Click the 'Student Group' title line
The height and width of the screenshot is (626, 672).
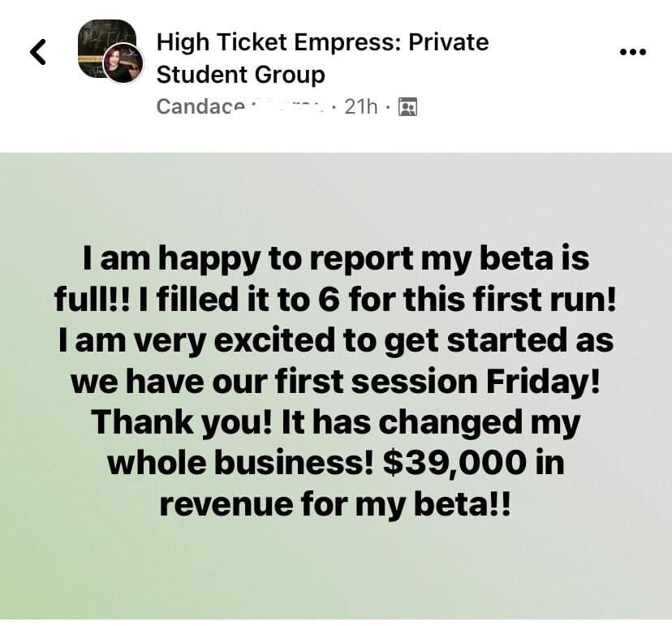[241, 75]
